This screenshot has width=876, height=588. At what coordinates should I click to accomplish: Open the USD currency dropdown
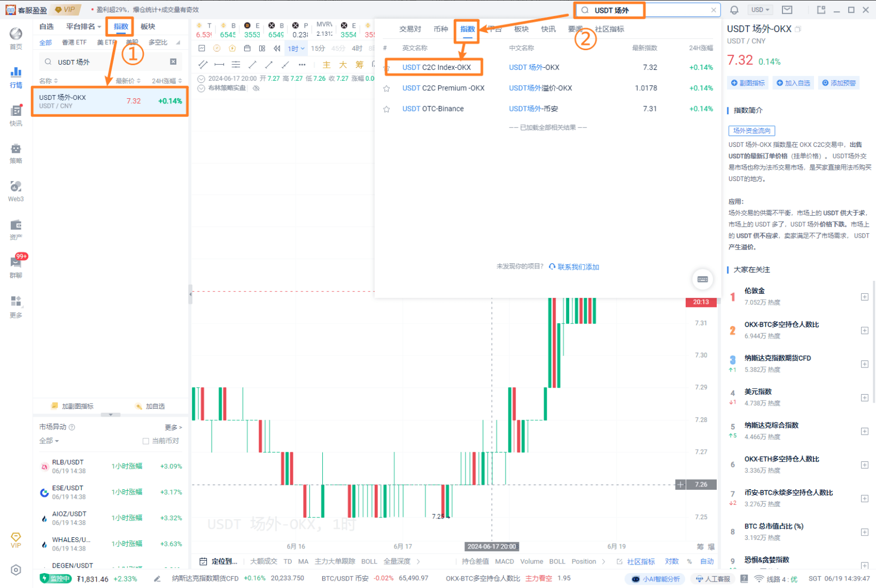[x=760, y=10]
